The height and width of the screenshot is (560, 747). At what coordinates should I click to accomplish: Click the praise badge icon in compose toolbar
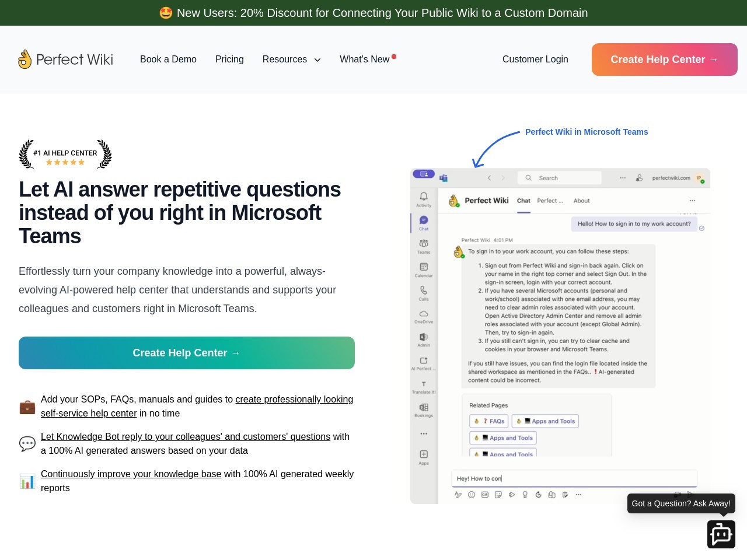coord(525,495)
